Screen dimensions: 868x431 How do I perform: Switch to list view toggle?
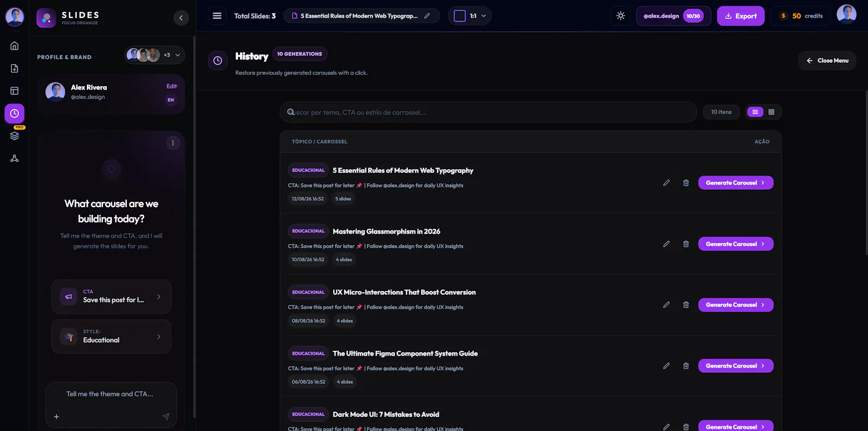tap(755, 112)
